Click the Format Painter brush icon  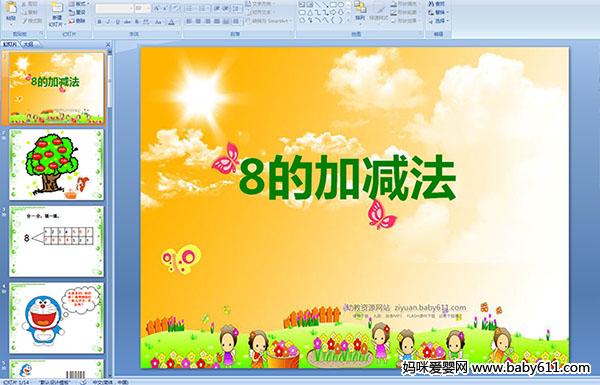tap(25, 21)
